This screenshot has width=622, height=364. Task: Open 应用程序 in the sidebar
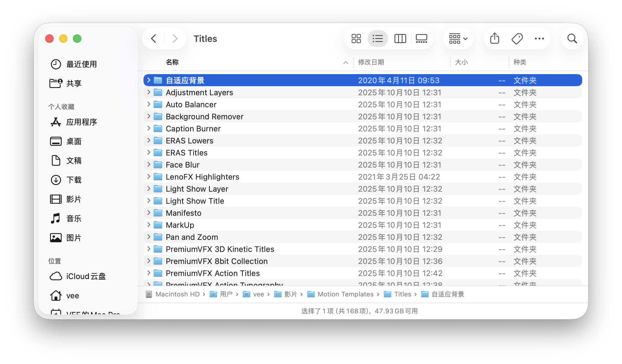pos(81,122)
